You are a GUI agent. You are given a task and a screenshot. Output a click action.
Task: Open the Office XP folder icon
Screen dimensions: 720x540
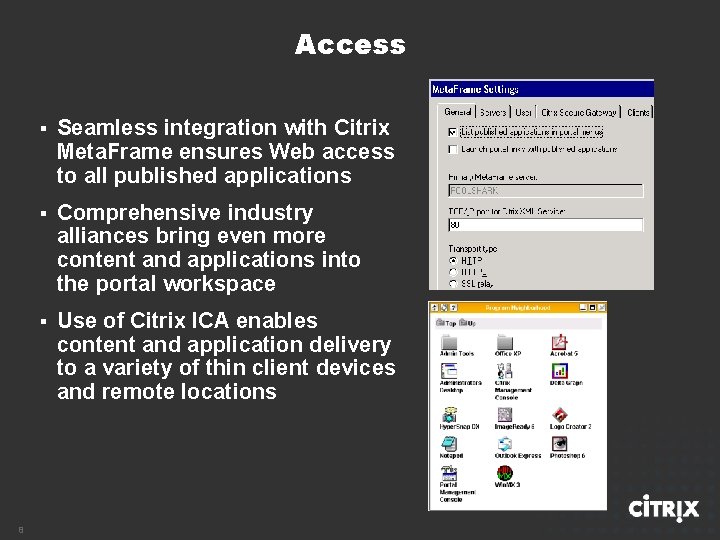click(505, 342)
